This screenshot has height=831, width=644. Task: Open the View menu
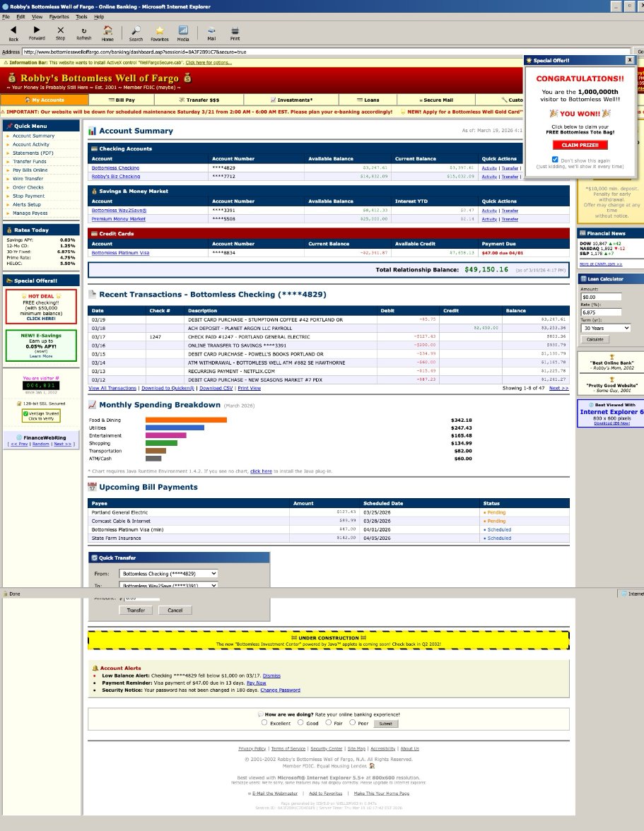pos(37,17)
